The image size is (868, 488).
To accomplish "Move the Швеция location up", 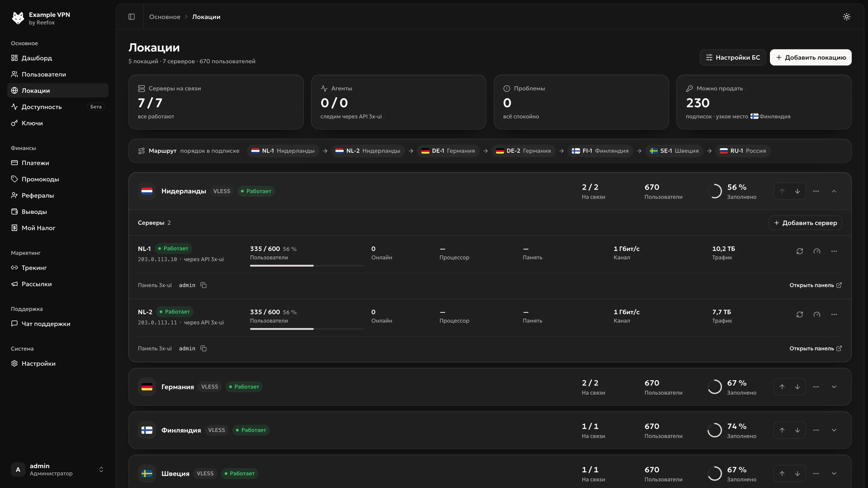I will 782,474.
